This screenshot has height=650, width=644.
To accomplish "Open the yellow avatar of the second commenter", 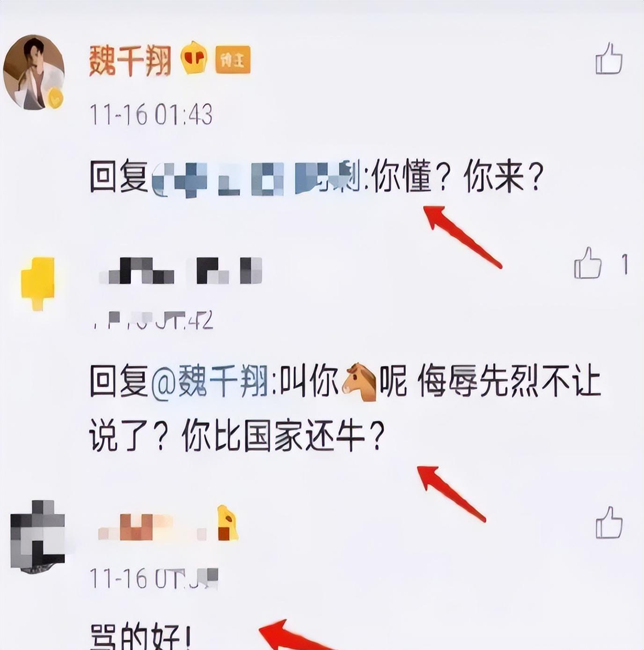I will click(x=38, y=283).
